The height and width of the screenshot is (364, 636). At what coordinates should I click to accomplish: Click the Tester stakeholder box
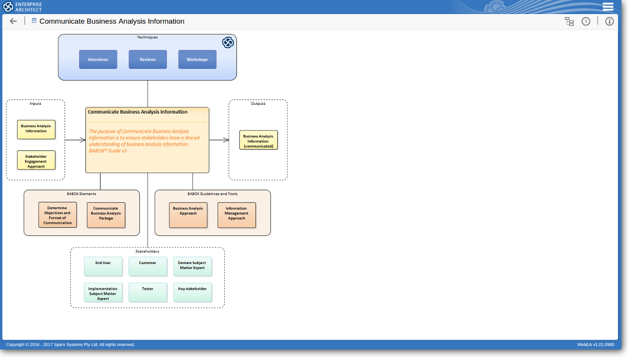pos(148,292)
